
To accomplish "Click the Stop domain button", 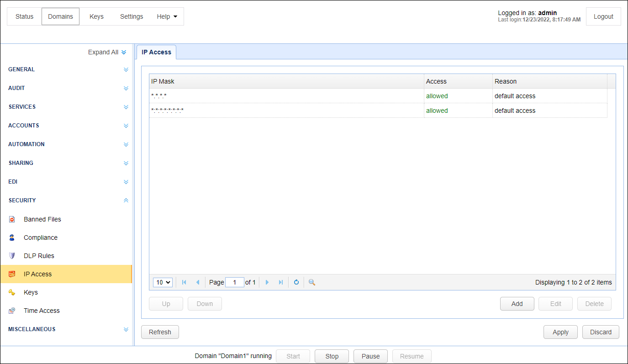I will click(x=332, y=356).
